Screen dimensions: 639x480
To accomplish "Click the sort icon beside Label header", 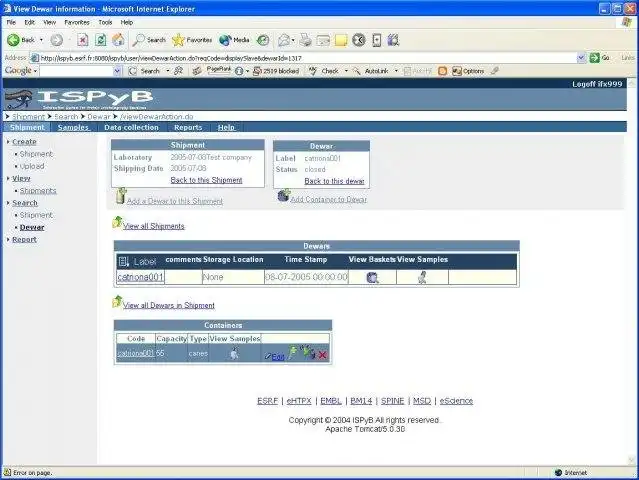I will tap(123, 262).
